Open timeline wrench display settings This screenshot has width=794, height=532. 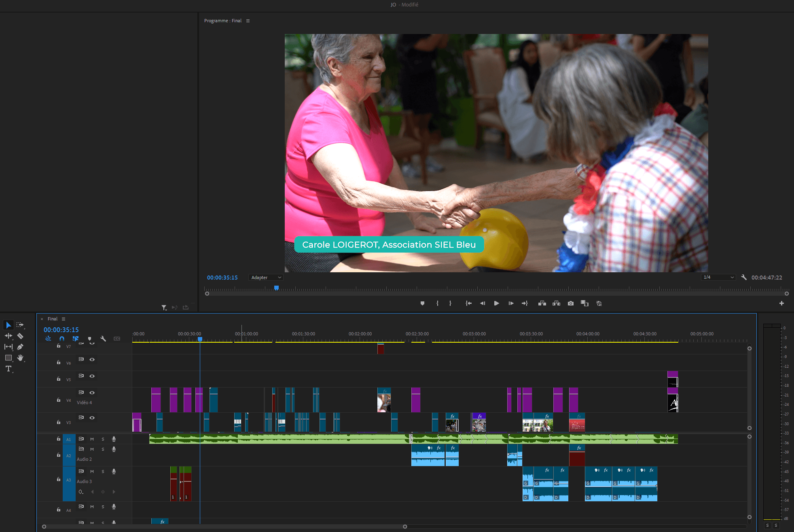point(103,339)
